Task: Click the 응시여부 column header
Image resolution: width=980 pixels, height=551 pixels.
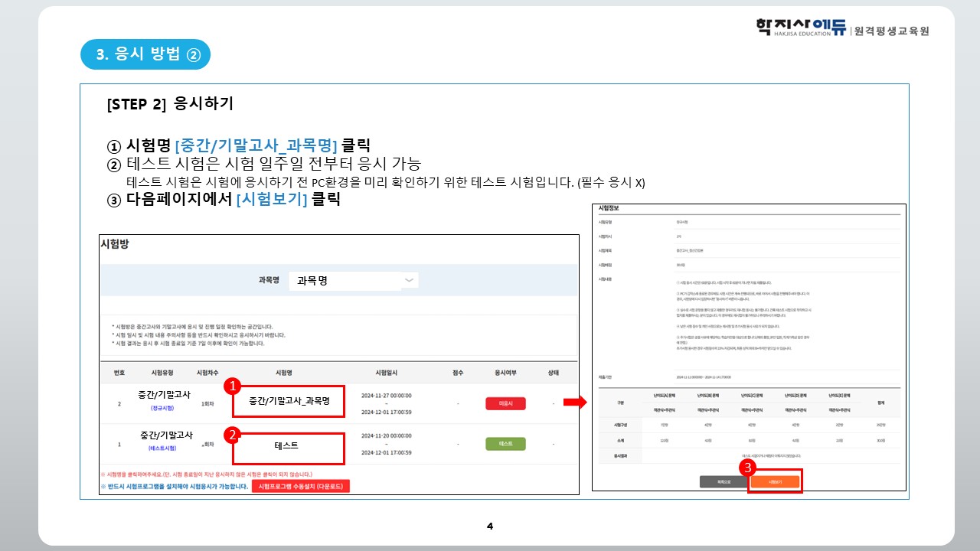Action: point(505,373)
